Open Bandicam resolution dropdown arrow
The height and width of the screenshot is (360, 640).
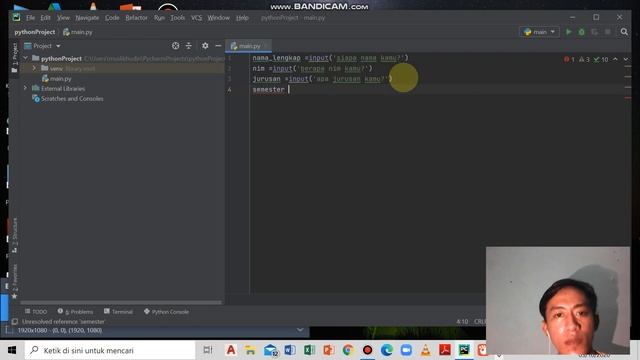click(x=300, y=330)
